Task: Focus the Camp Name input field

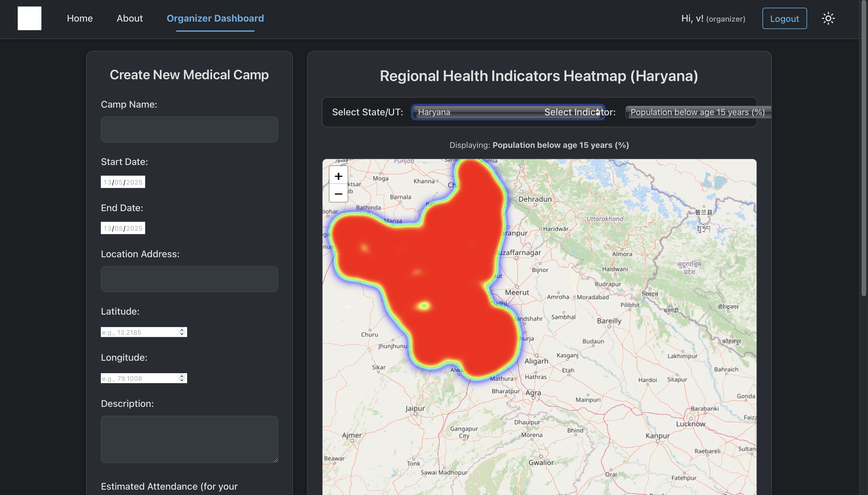Action: [189, 130]
